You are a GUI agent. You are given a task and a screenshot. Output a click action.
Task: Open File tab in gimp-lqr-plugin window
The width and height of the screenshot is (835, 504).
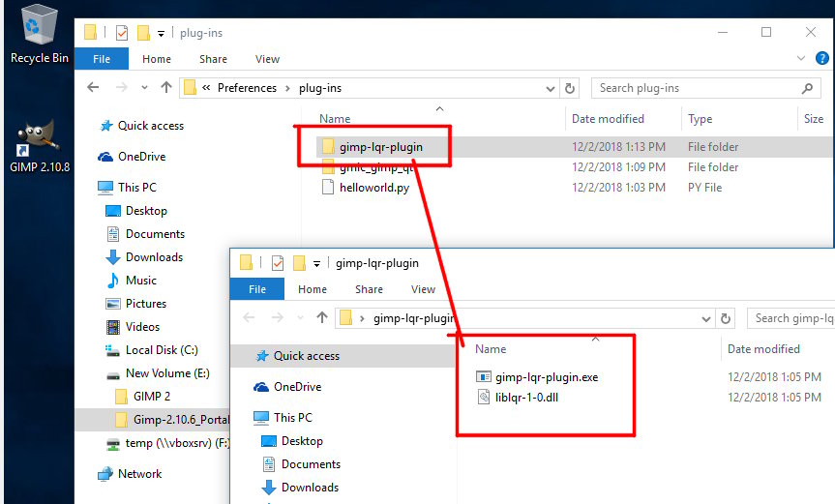pyautogui.click(x=257, y=289)
